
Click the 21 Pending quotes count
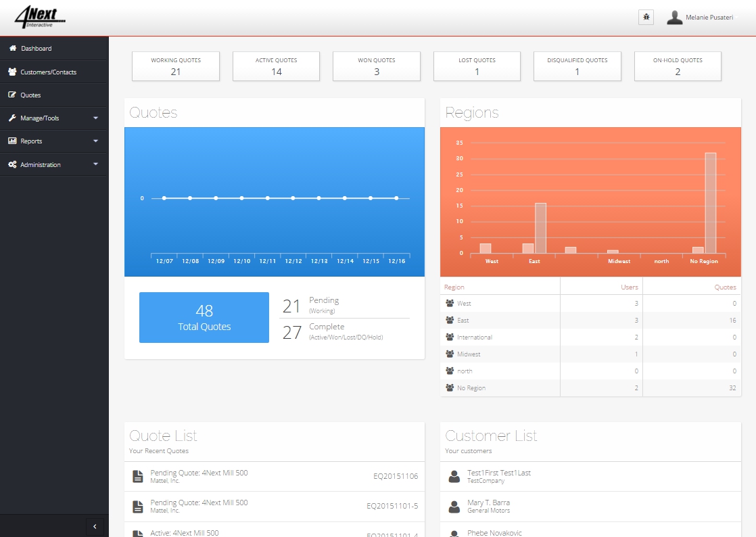(291, 306)
